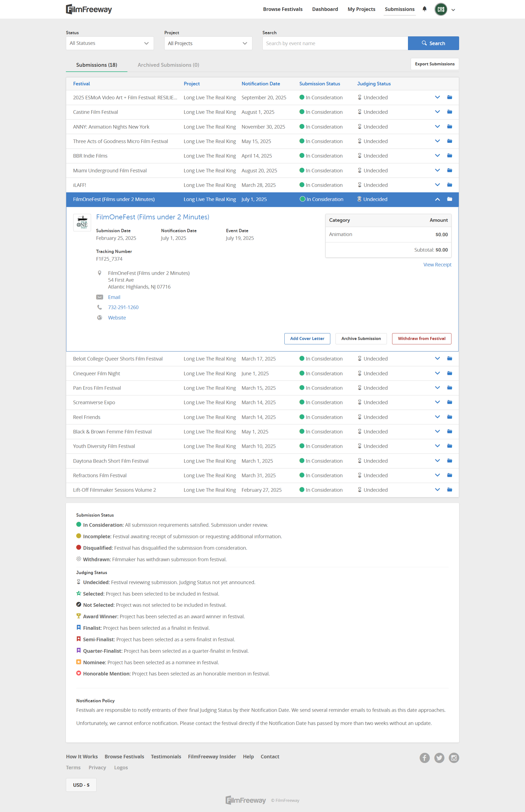Open the Instagram footer icon
Viewport: 525px width, 812px height.
tap(454, 758)
